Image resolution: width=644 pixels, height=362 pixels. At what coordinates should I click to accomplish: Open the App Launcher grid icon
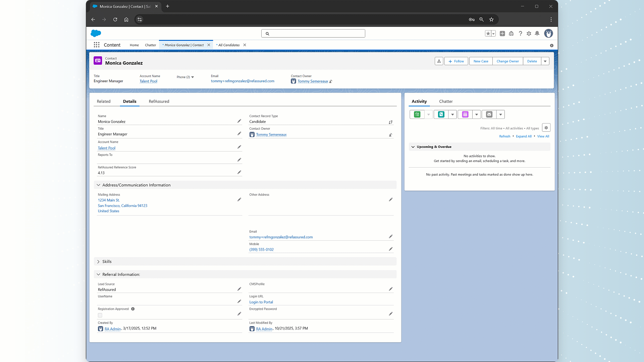(97, 45)
